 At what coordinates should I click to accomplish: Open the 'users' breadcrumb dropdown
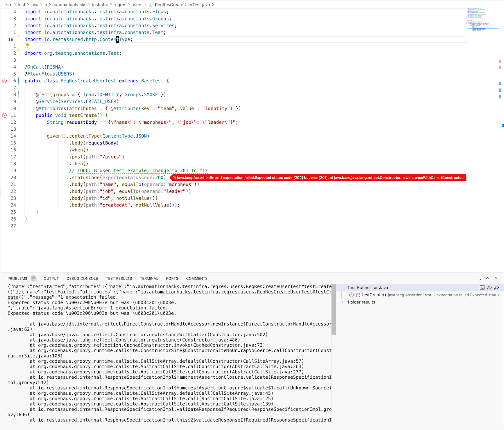coord(137,5)
